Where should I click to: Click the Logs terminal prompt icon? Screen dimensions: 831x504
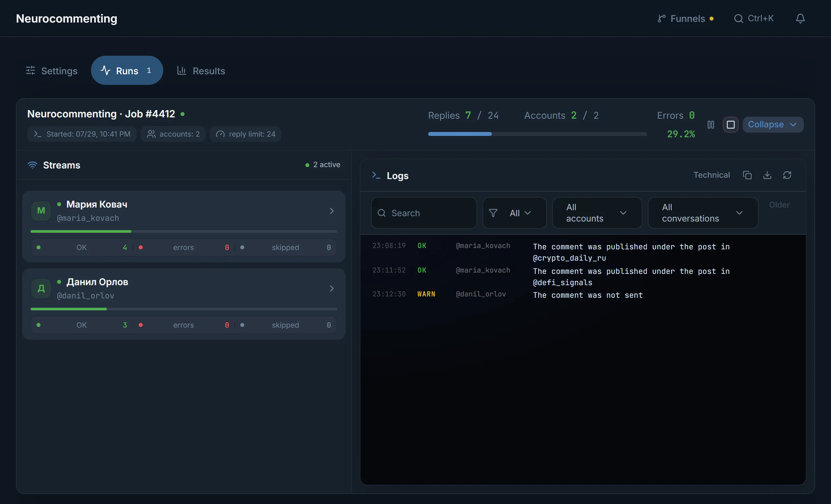[376, 175]
